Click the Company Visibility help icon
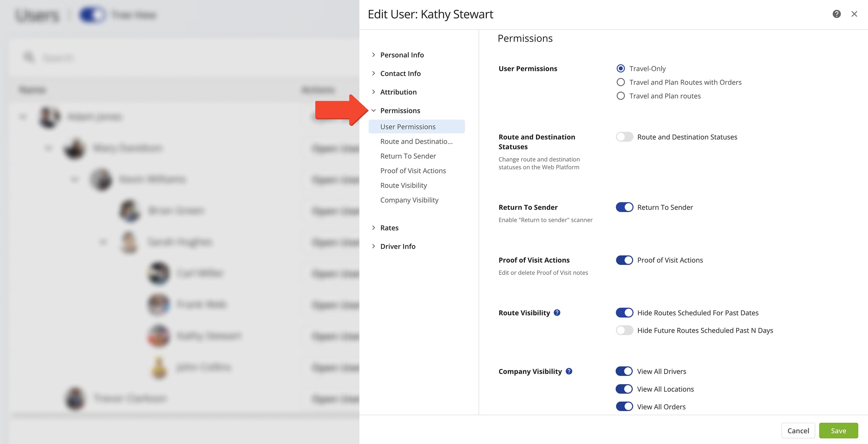868x444 pixels. coord(569,371)
